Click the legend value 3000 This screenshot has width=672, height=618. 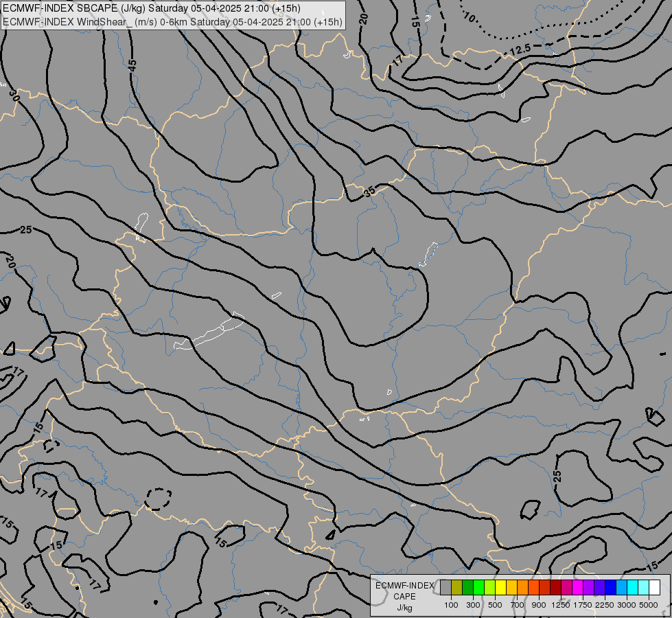pyautogui.click(x=627, y=605)
